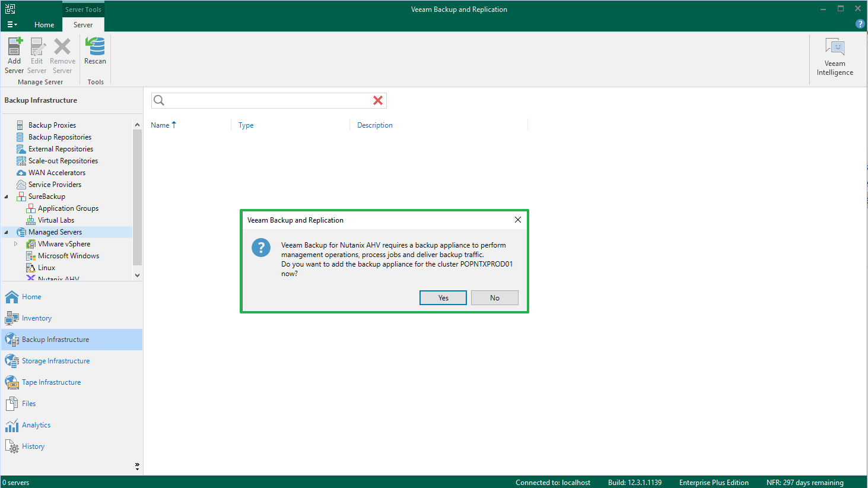
Task: Click the WAN Accelerators cloud icon
Action: [21, 173]
